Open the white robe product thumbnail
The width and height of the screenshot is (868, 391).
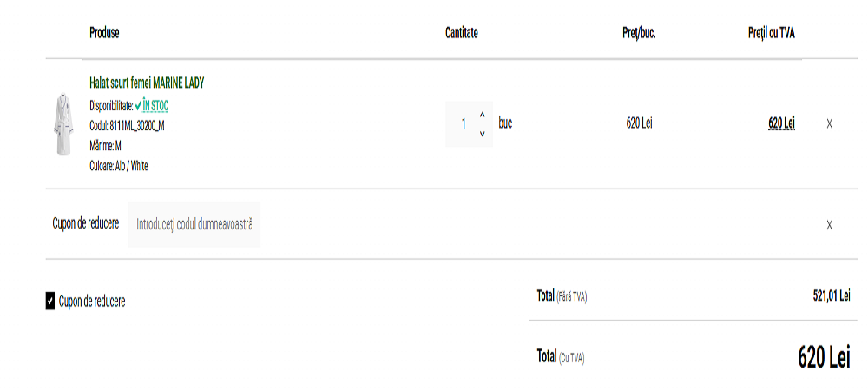62,124
